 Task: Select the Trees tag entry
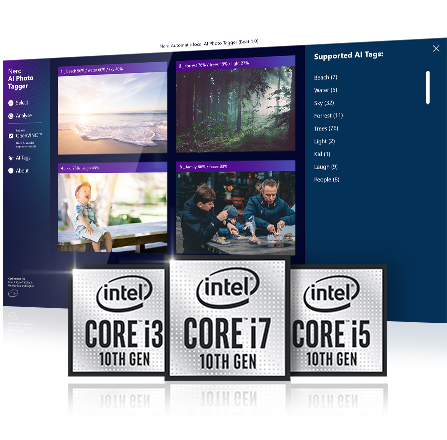[x=326, y=128]
